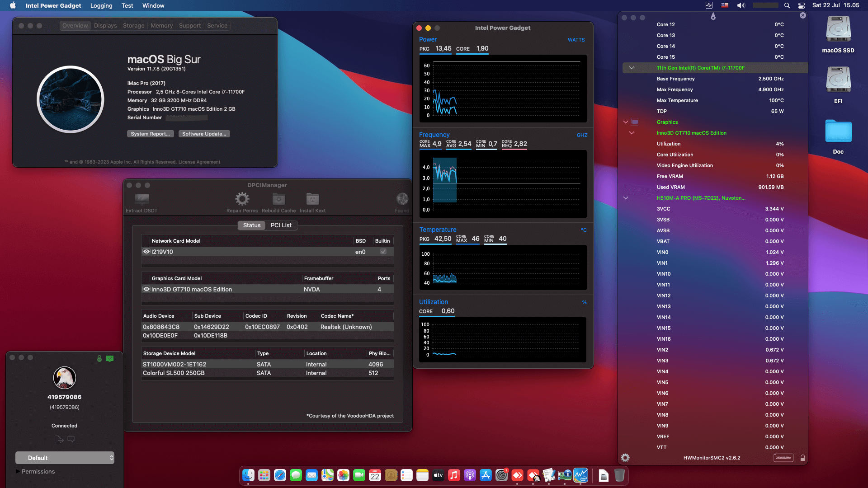Click the volume icon in menu bar
Image resolution: width=868 pixels, height=488 pixels.
(741, 5)
